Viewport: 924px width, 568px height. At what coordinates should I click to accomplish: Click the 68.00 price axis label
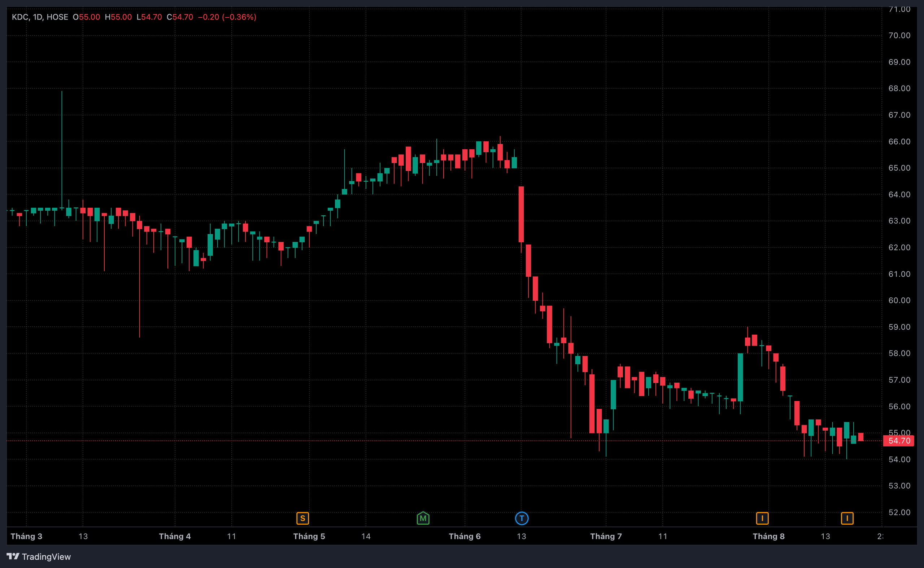pyautogui.click(x=899, y=88)
